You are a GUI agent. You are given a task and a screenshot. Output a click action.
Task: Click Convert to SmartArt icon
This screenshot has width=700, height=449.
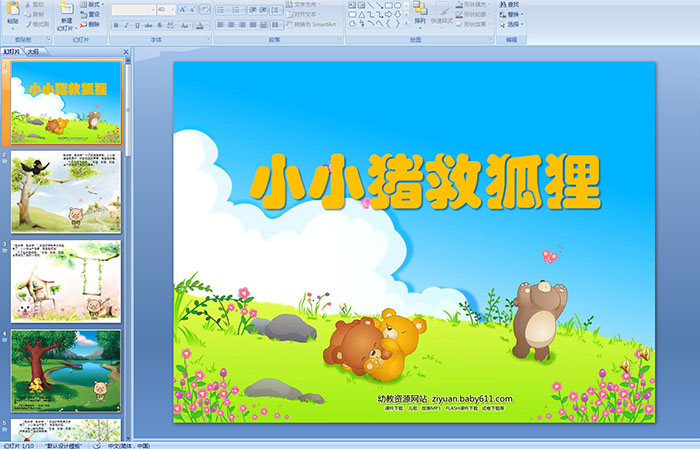click(316, 25)
